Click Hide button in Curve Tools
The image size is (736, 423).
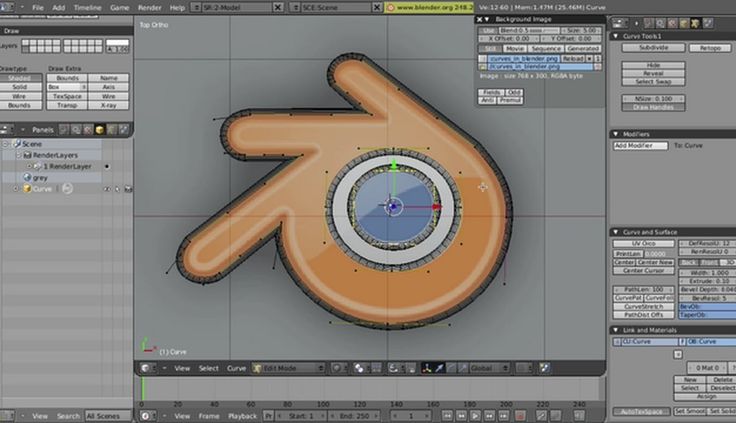coord(653,65)
